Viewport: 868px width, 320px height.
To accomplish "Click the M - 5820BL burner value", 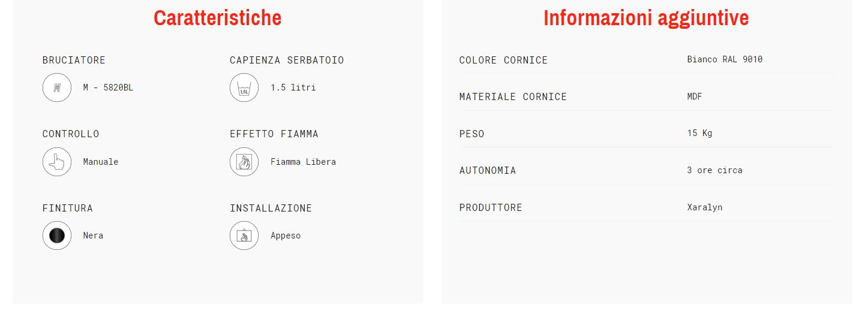I will click(108, 87).
